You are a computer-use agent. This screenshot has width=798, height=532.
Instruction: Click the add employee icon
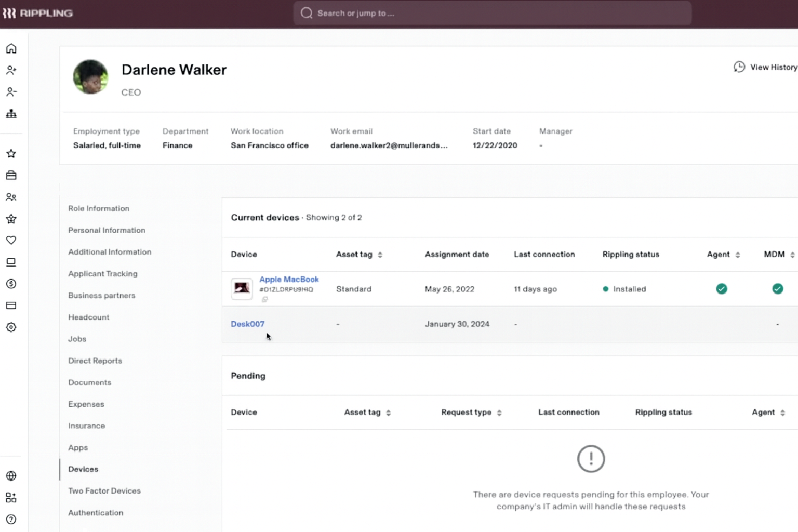pos(11,70)
